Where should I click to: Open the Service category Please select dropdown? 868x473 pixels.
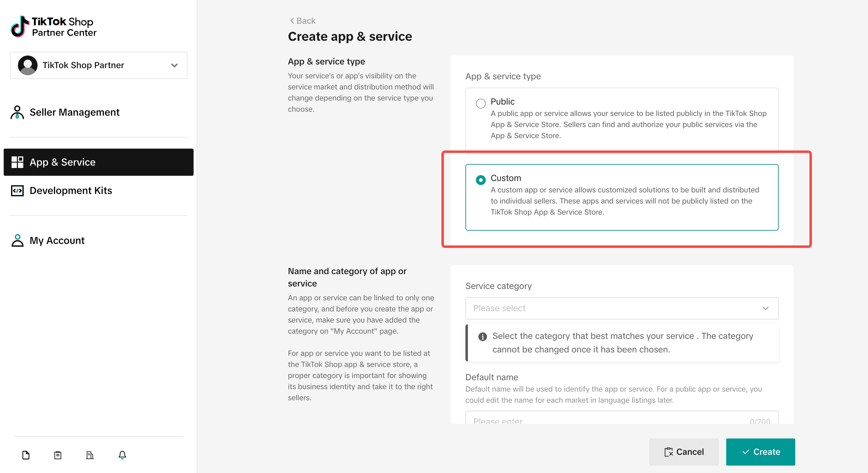(x=622, y=308)
